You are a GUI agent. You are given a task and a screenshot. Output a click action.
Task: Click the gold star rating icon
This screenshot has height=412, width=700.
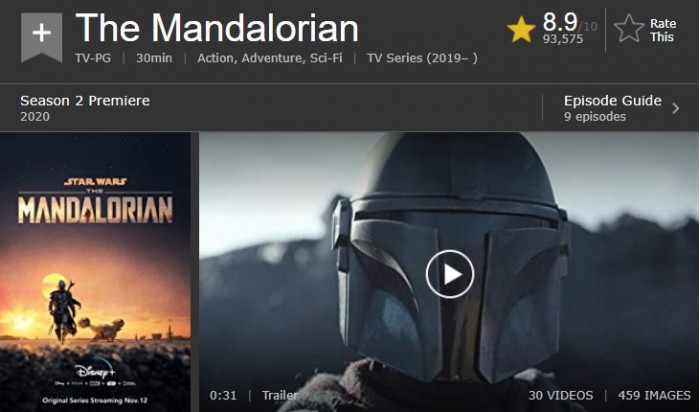coord(521,29)
